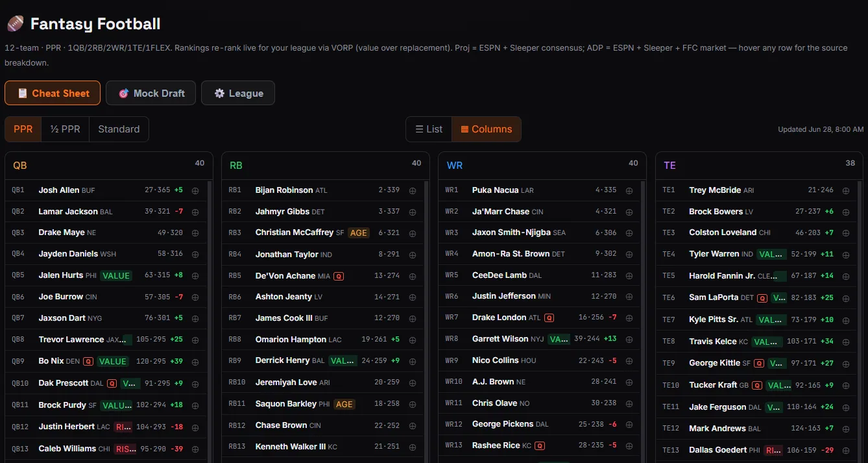Click the add icon next to Garrett Wilson
Viewport: 868px width, 463px height.
pyautogui.click(x=629, y=339)
